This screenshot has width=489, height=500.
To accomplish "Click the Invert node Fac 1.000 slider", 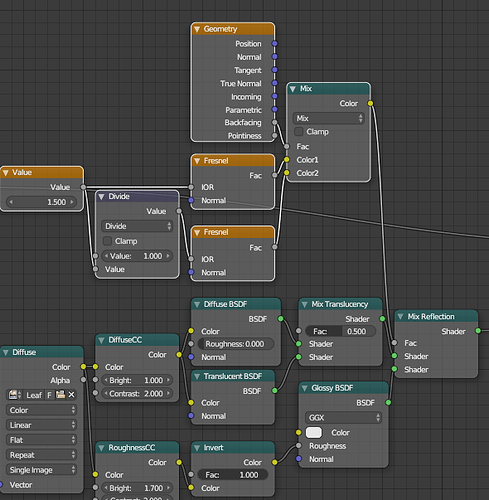I will [x=233, y=475].
